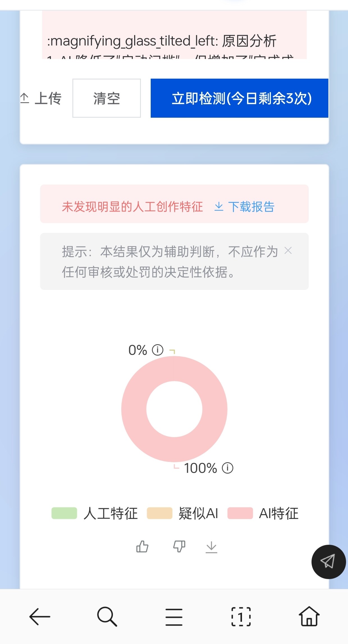The image size is (348, 644).
Task: Click the 上传 upload button
Action: point(41,98)
